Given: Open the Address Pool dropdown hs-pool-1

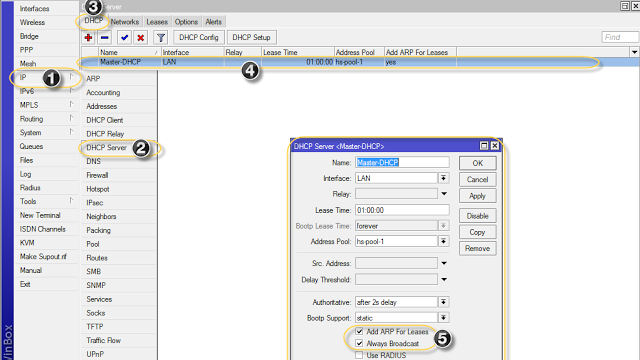Looking at the screenshot, I should pyautogui.click(x=443, y=241).
